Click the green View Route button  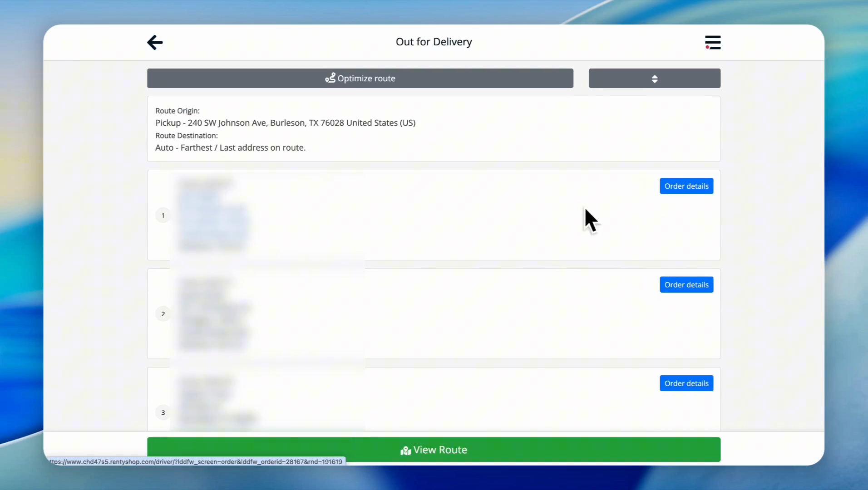434,450
